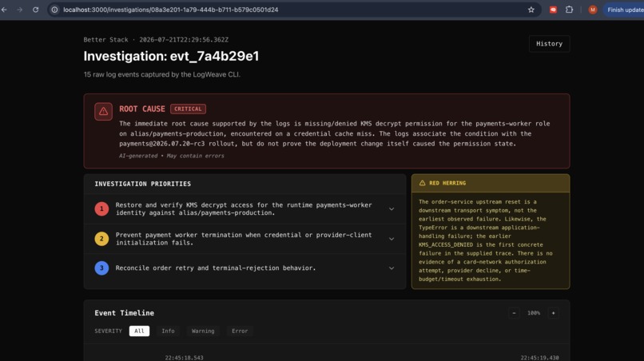The height and width of the screenshot is (361, 644).
Task: Open the red extension icon in toolbar
Action: (553, 10)
